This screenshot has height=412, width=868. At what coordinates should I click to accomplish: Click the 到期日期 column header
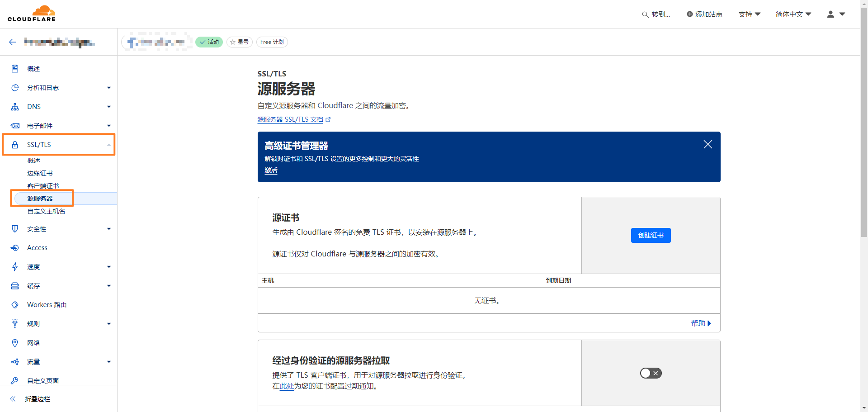(558, 281)
